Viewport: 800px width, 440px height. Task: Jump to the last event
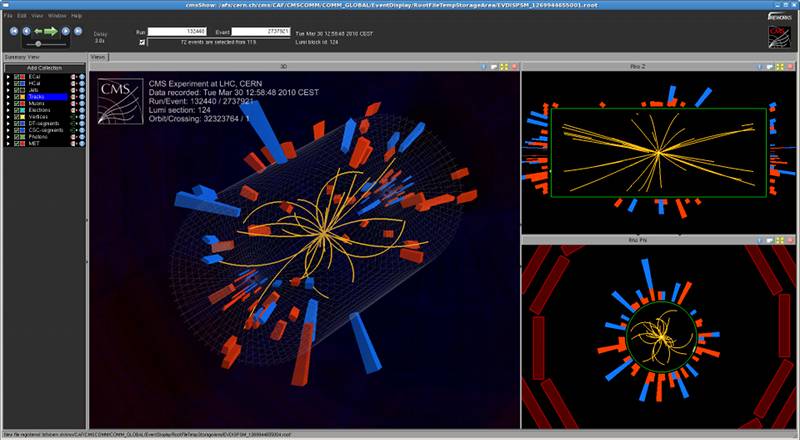coord(78,31)
